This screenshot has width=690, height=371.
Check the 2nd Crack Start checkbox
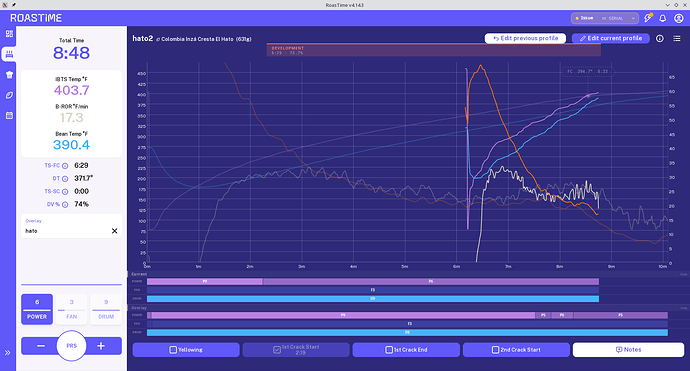(x=495, y=350)
